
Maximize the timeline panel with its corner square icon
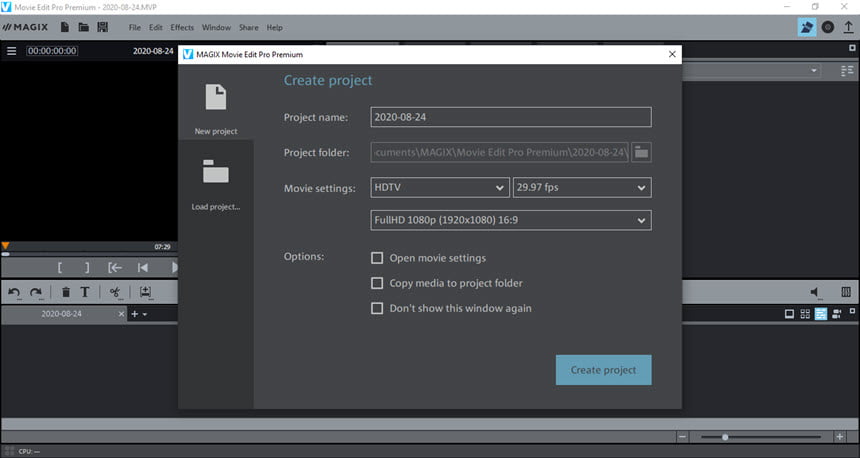[x=852, y=311]
